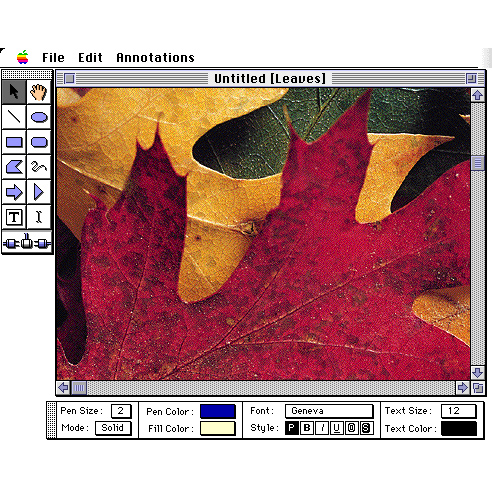Select the oval shape tool

(39, 117)
